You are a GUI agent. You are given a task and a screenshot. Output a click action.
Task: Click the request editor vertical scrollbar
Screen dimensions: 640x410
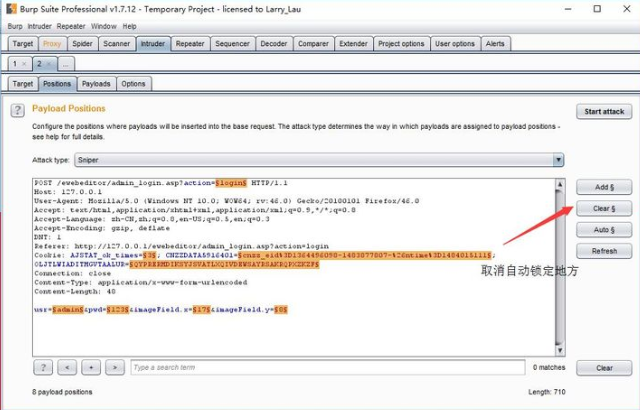coord(560,267)
